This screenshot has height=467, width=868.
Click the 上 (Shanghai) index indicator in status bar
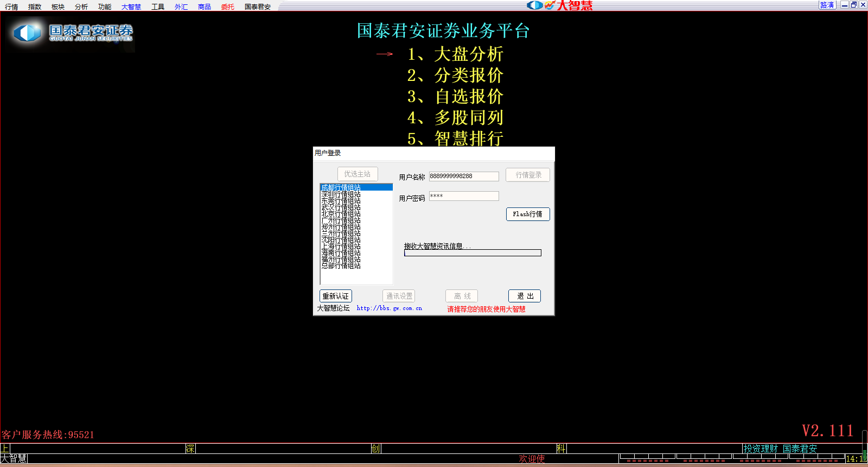pos(5,449)
